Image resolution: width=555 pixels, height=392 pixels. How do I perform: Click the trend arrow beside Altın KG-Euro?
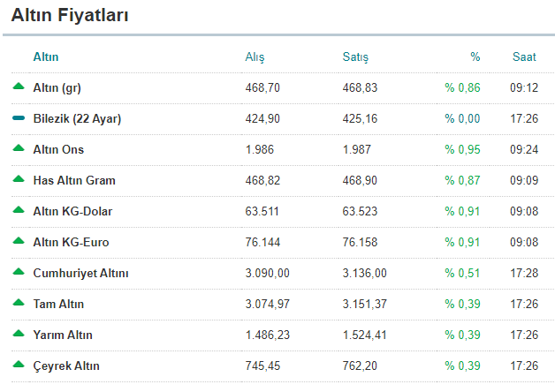coord(19,241)
